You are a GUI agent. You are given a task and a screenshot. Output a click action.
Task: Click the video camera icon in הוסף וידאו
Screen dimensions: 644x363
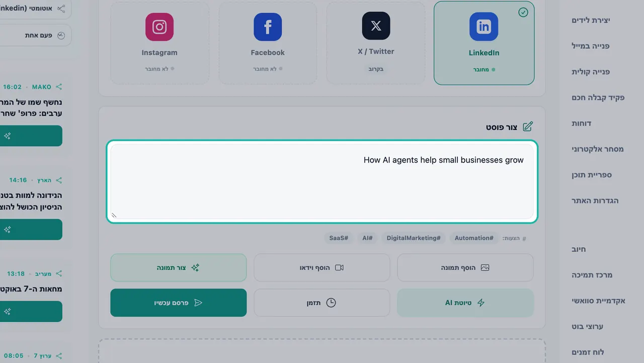tap(339, 268)
